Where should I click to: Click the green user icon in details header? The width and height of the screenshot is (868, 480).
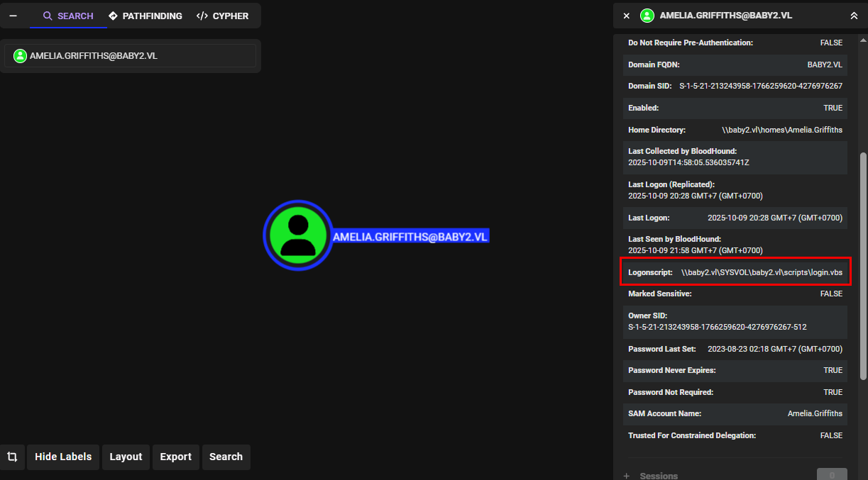coord(647,16)
